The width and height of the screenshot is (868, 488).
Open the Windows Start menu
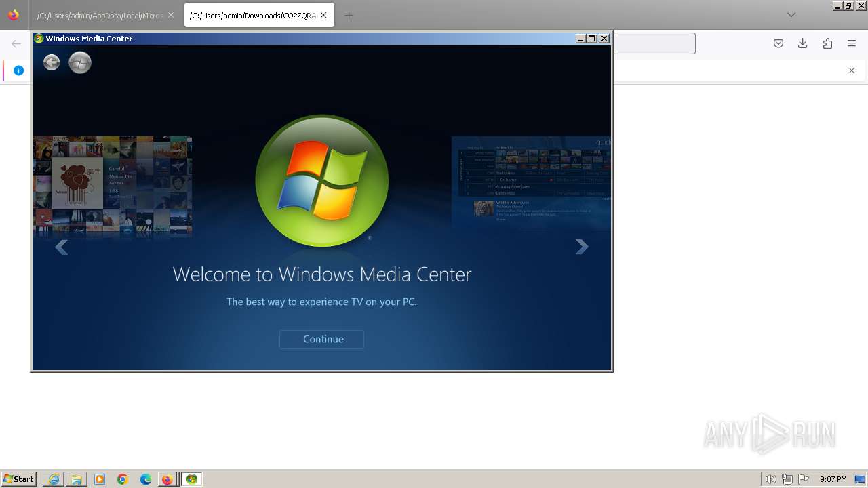(x=18, y=479)
